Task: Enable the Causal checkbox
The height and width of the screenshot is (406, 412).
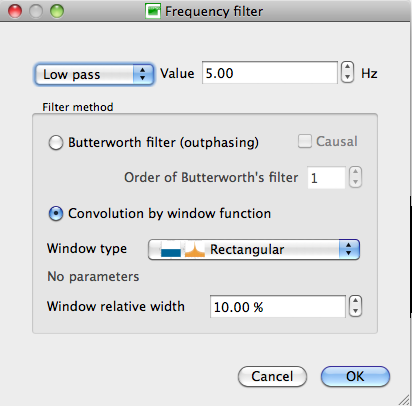Action: (x=305, y=141)
